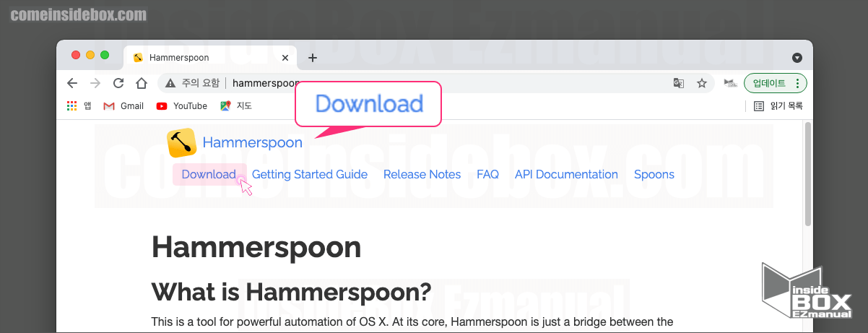Reload the page with the refresh icon
This screenshot has width=868, height=333.
coord(119,83)
